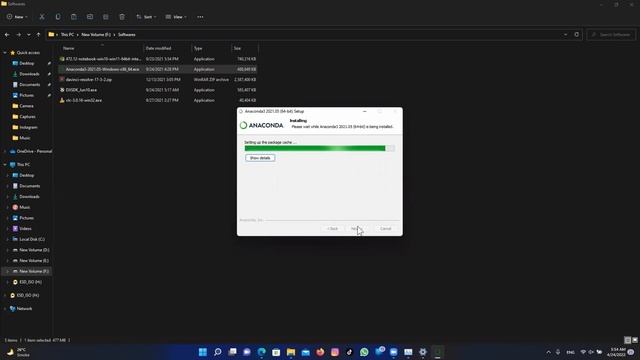The height and width of the screenshot is (360, 640).
Task: Collapse the Quick access tree node
Action: coord(5,53)
